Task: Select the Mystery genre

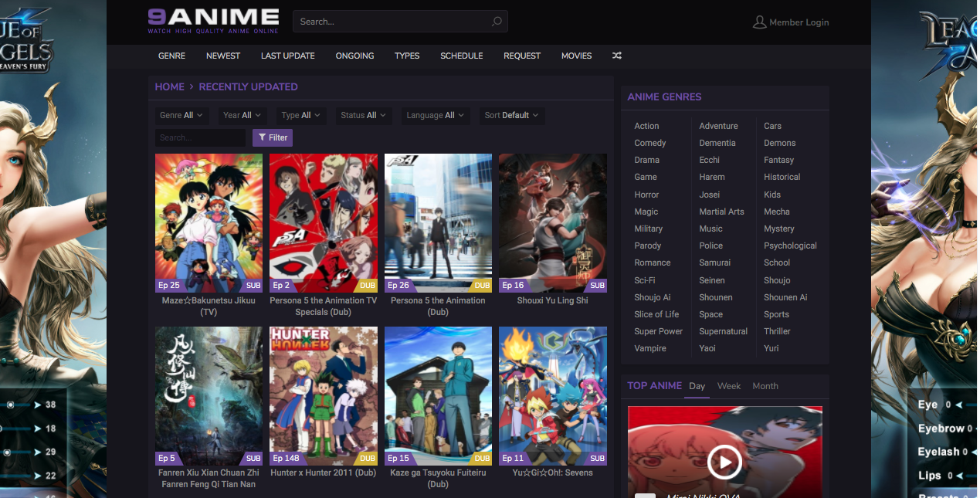Action: tap(779, 229)
